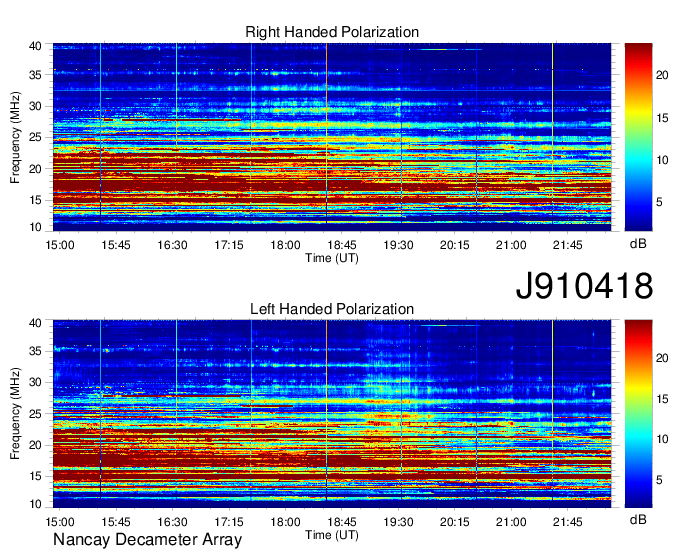This screenshot has width=680, height=552.
Task: Click the 'dB' unit label under upper color bar
Action: pos(638,244)
